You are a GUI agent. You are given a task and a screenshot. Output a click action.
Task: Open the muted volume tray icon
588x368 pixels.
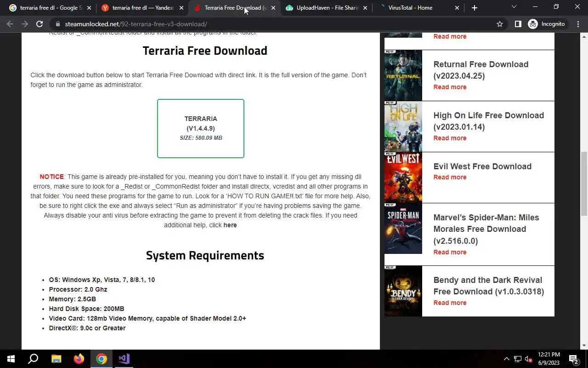[529, 359]
